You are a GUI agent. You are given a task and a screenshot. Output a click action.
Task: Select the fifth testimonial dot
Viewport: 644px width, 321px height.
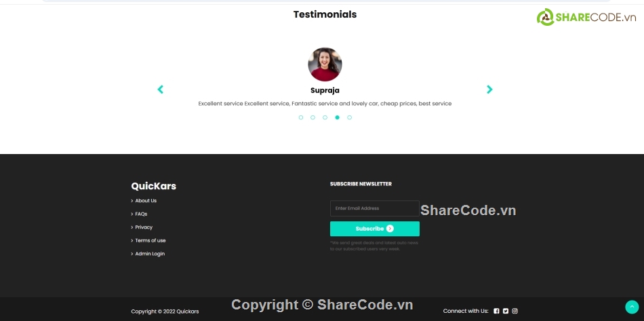(349, 117)
